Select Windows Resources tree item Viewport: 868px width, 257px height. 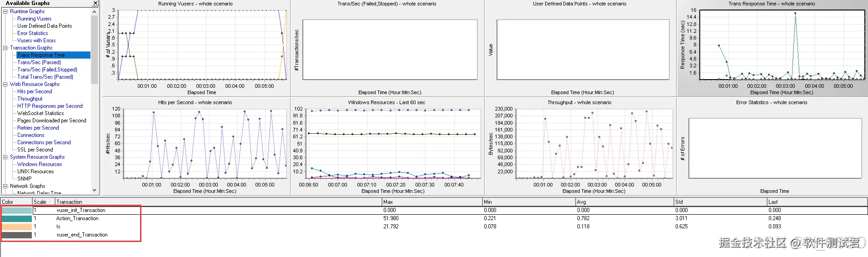pos(40,164)
